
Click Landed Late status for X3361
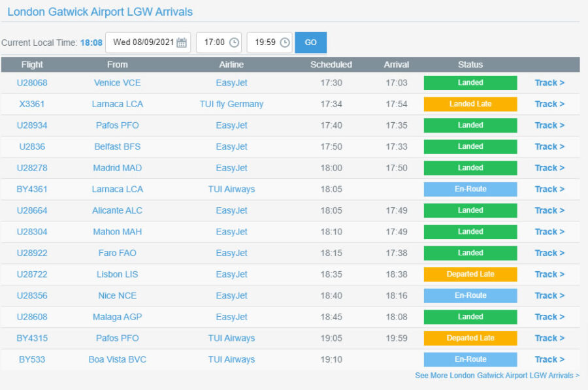click(470, 104)
